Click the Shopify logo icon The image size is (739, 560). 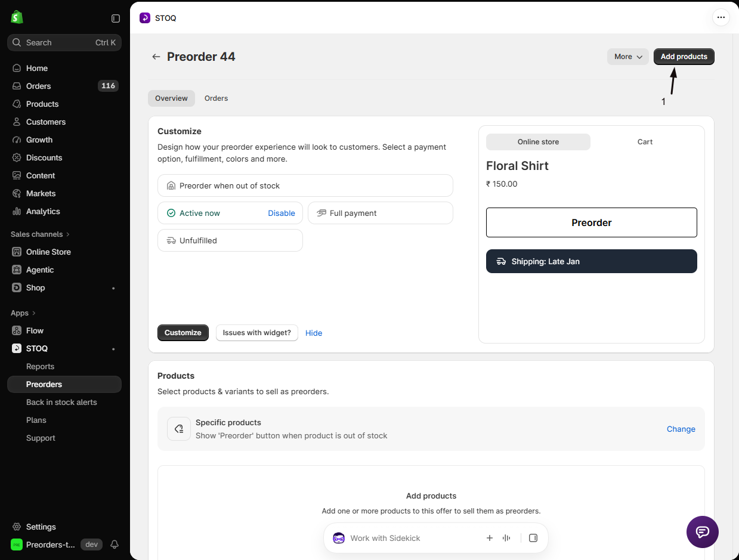pos(17,17)
